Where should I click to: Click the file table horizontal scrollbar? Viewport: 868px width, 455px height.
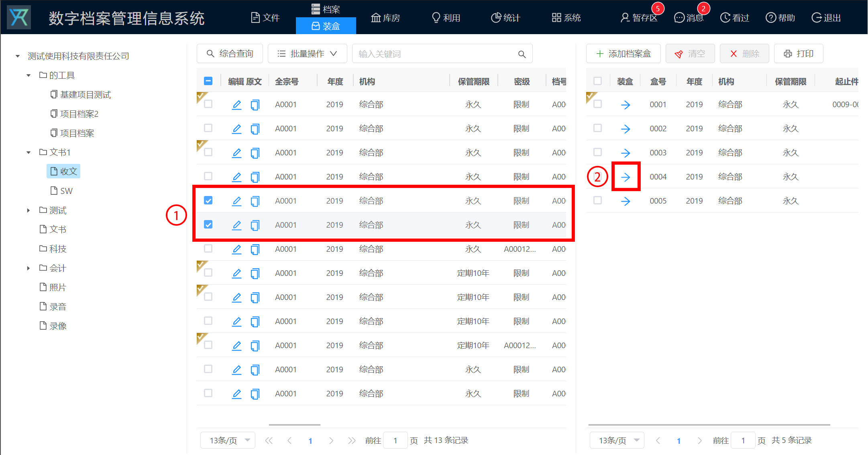[x=295, y=424]
